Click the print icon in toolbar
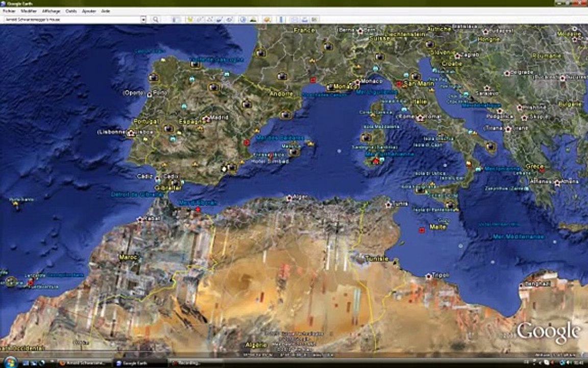 click(305, 19)
